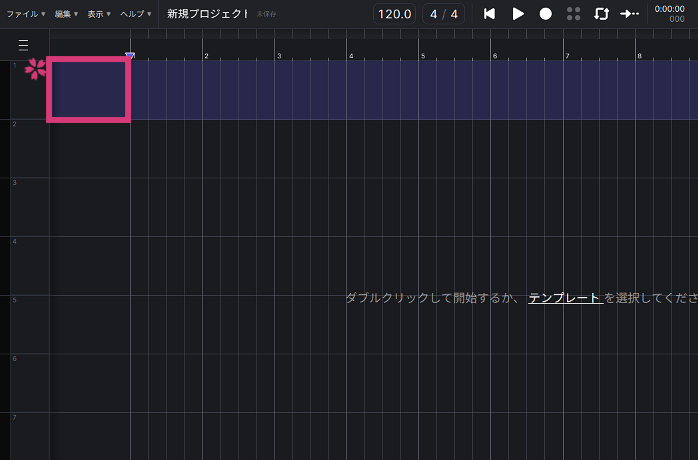Open the hamburger menu above tracks
698x460 pixels.
click(x=24, y=45)
